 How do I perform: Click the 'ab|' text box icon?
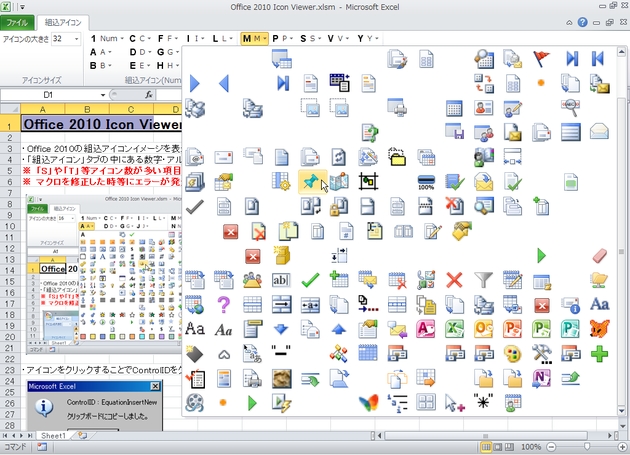pyautogui.click(x=281, y=280)
